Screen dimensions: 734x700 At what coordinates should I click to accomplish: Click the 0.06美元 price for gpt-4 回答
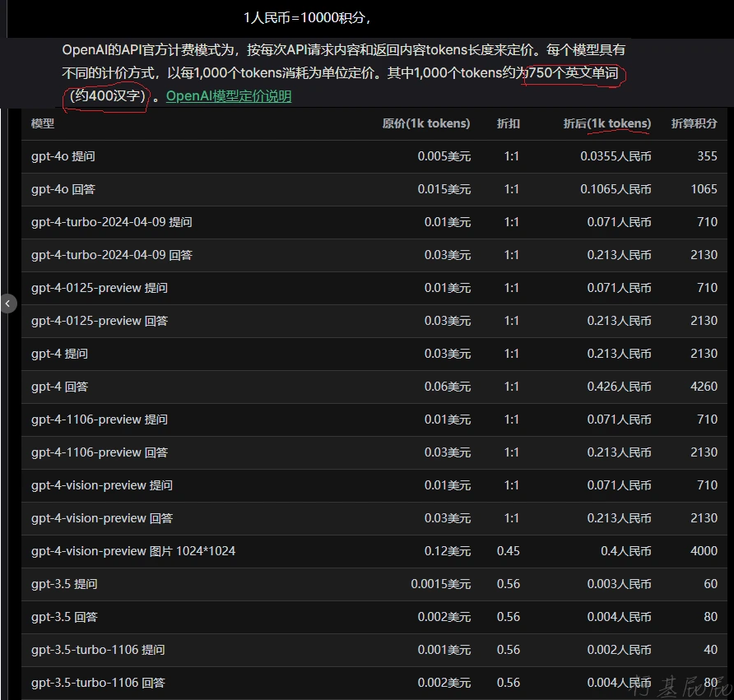[x=448, y=387]
